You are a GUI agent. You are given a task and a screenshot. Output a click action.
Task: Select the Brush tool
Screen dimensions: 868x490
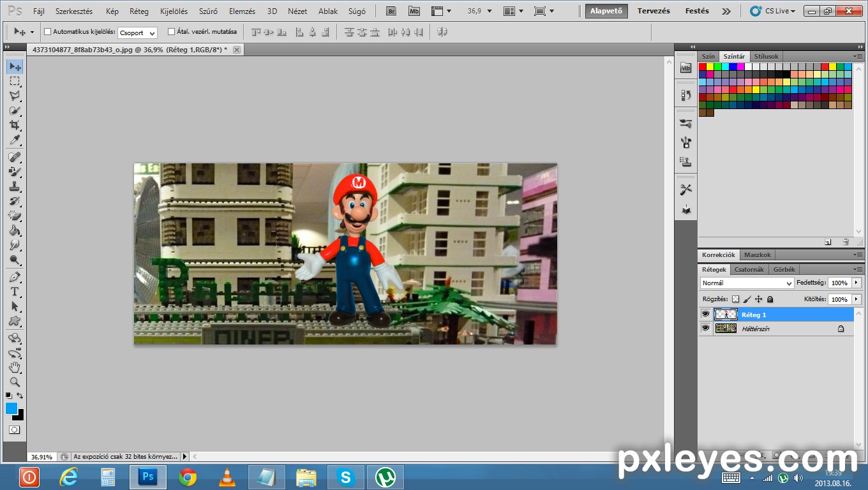click(x=15, y=172)
